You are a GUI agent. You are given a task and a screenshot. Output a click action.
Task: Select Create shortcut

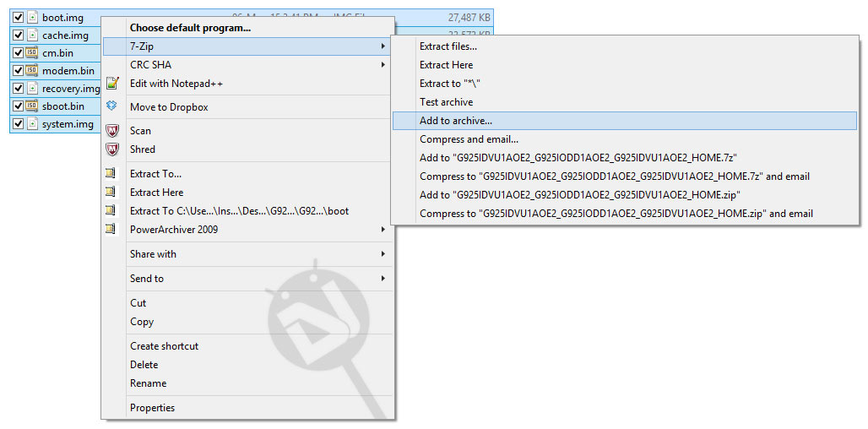pos(164,346)
